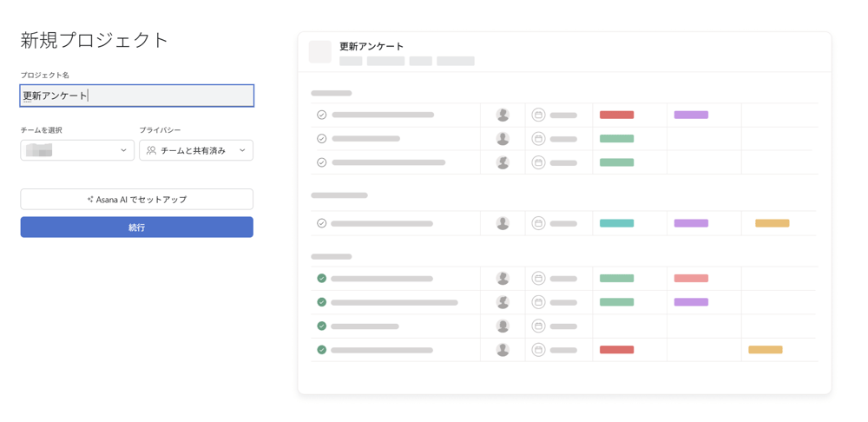Click the 続行 button
This screenshot has width=868, height=422.
pyautogui.click(x=137, y=227)
